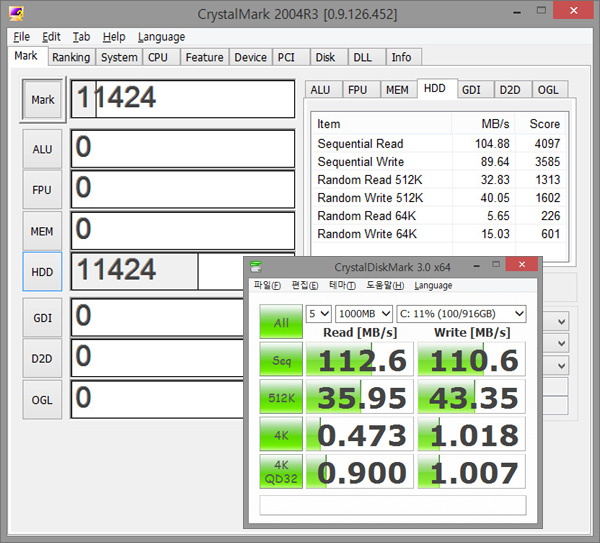Click the CrystalDiskMark green disk title icon

point(256,266)
